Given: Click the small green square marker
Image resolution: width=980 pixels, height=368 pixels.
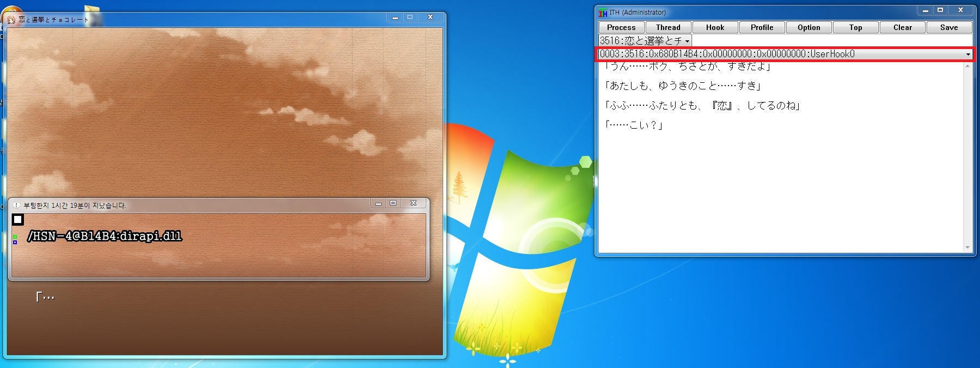Looking at the screenshot, I should tap(15, 237).
